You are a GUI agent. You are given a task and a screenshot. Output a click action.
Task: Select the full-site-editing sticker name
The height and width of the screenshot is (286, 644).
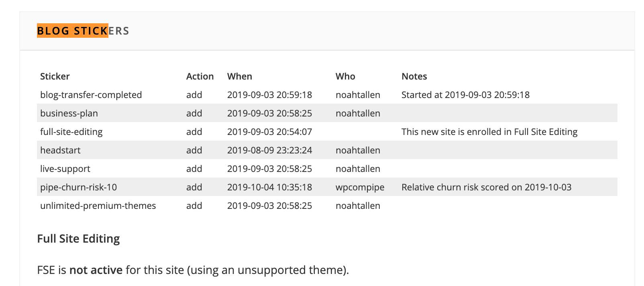click(x=71, y=132)
